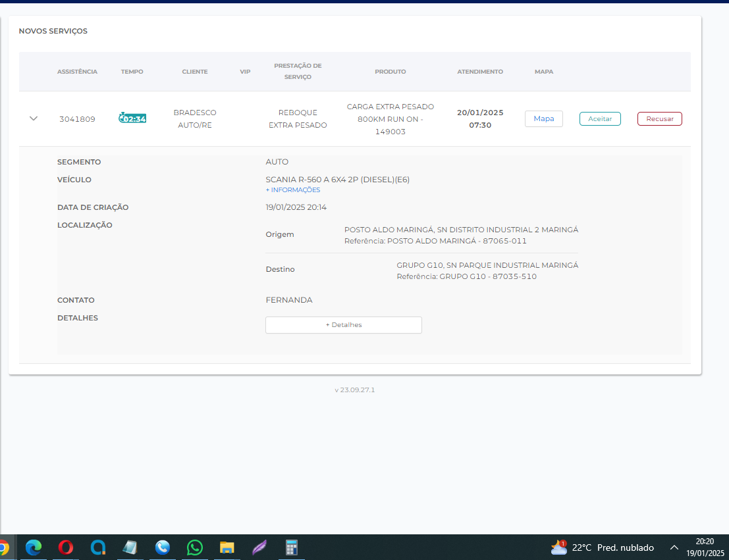Launch Opera browser from the taskbar
Image resolution: width=729 pixels, height=560 pixels.
[x=65, y=547]
